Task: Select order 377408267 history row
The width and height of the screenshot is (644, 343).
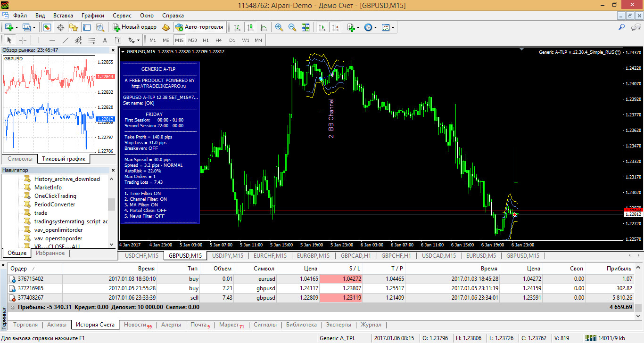Action: tap(321, 298)
